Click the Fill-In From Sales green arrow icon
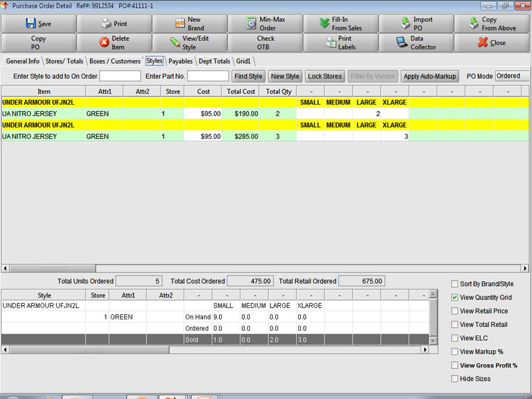This screenshot has width=532, height=399. coord(324,23)
